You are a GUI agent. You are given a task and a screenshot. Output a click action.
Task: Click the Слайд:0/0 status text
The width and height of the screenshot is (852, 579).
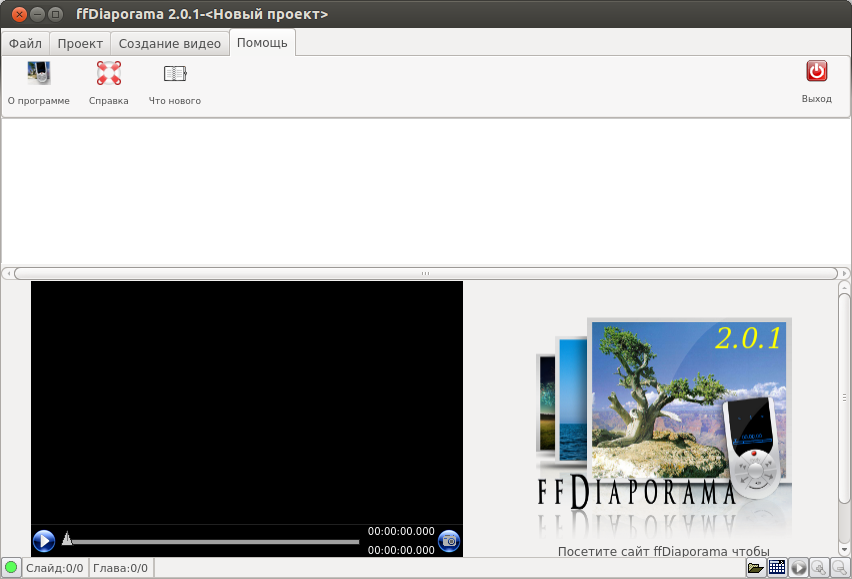coord(54,568)
